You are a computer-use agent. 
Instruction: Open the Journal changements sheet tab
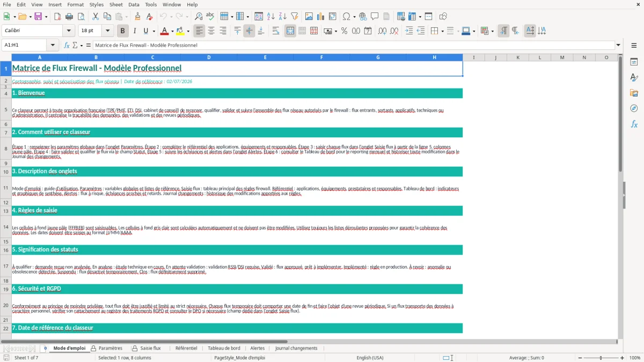click(296, 348)
